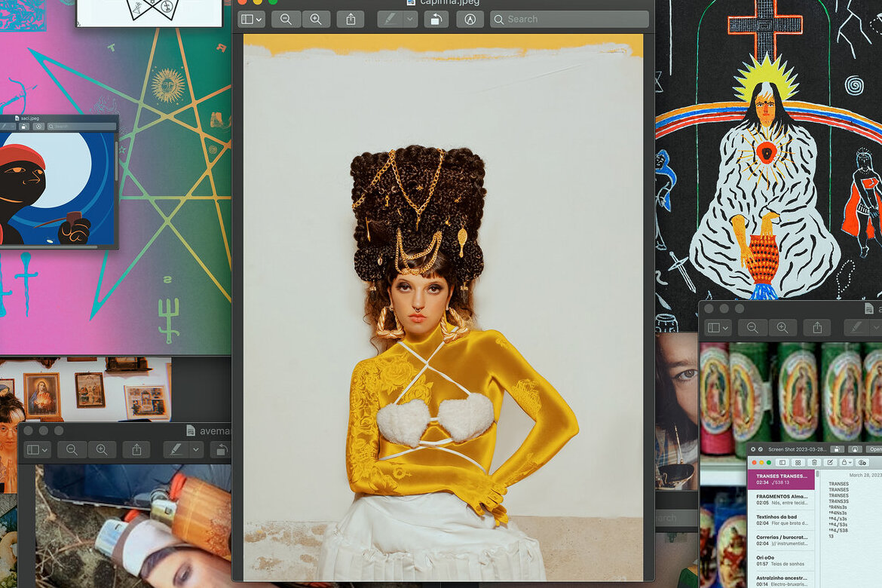Rotate the capinha.jpeg image
The height and width of the screenshot is (588, 882).
[436, 19]
